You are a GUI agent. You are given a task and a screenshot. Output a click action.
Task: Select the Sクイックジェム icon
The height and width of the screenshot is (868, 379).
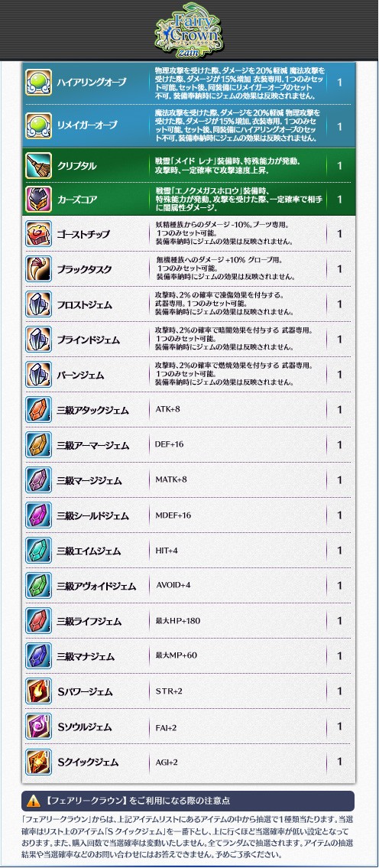39,762
